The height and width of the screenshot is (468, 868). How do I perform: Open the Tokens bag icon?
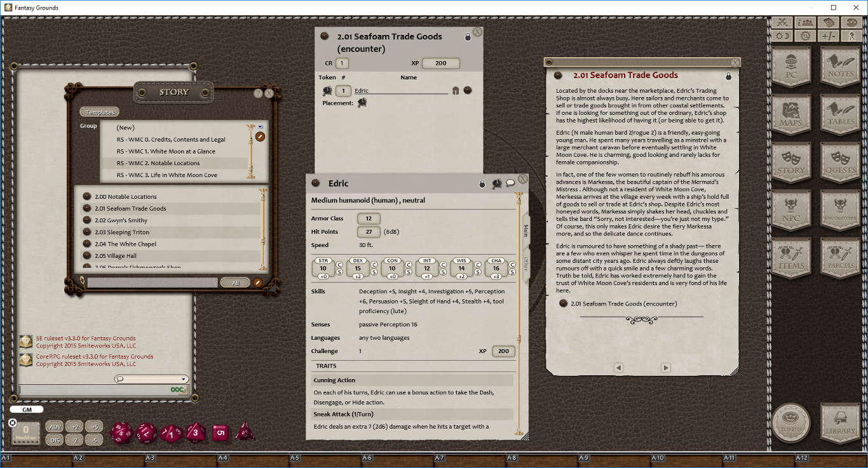(x=790, y=424)
